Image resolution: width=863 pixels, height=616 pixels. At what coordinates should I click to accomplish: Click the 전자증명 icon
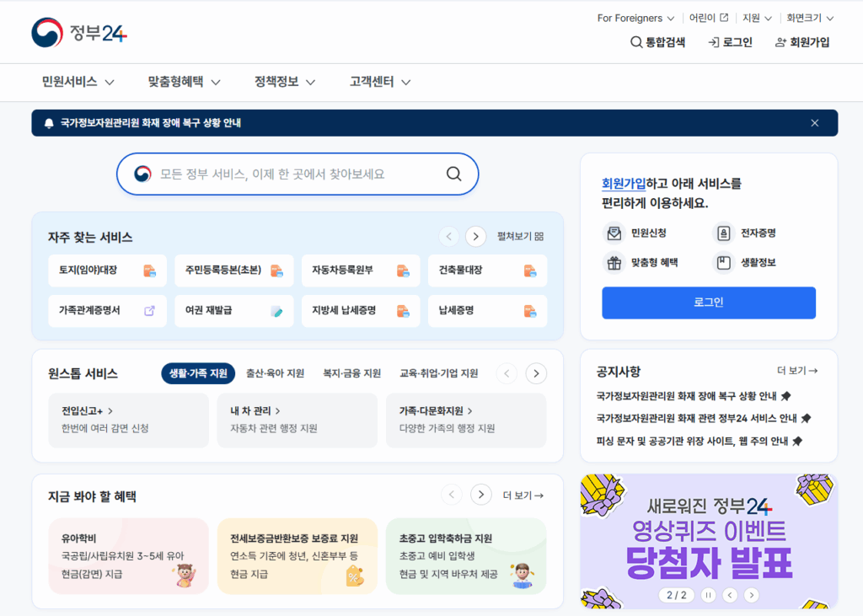click(723, 233)
